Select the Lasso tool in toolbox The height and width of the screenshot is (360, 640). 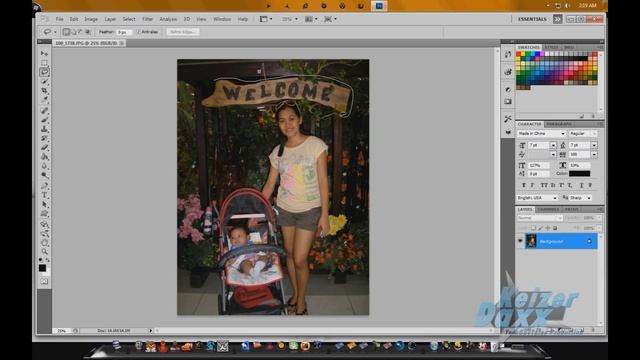point(44,72)
